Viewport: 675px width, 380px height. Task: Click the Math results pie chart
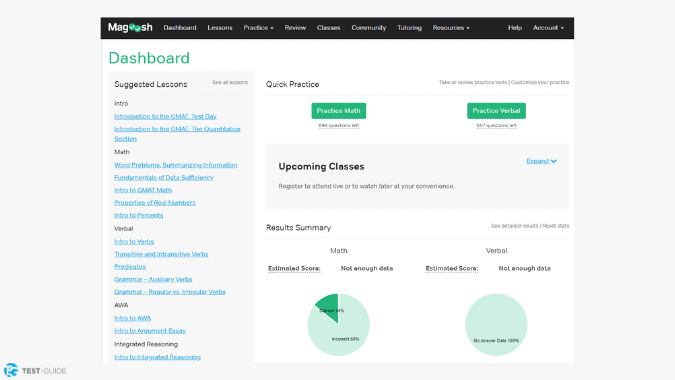point(338,324)
